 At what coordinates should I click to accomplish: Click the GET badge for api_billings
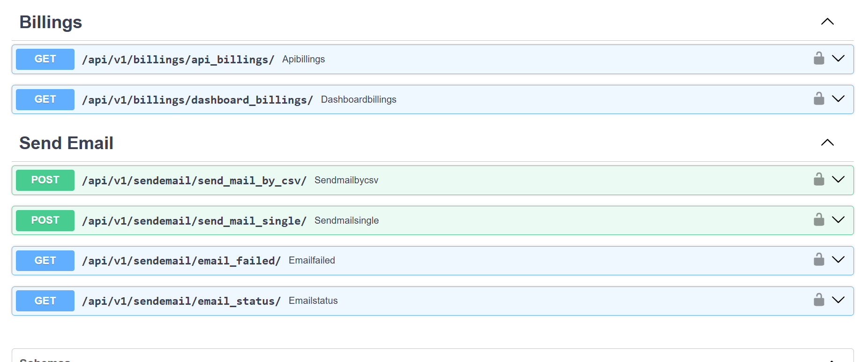click(x=45, y=59)
